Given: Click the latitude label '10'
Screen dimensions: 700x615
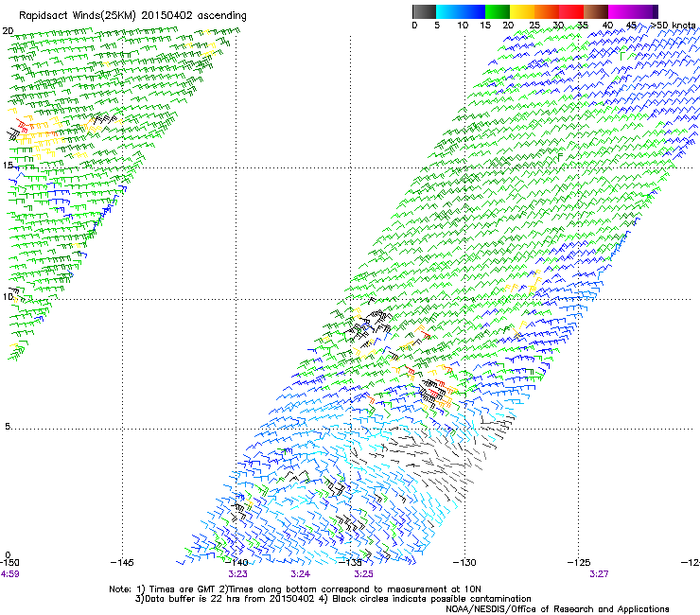Looking at the screenshot, I should point(8,297).
